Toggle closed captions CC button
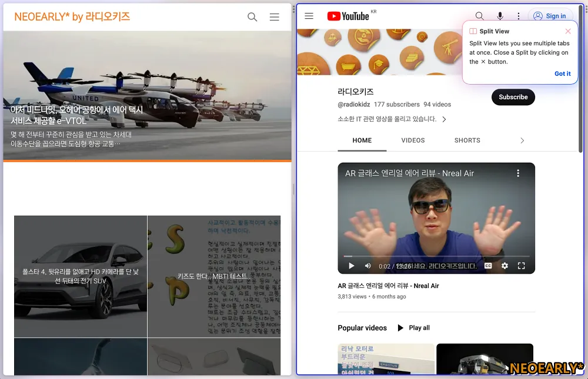This screenshot has width=588, height=379. pos(488,266)
